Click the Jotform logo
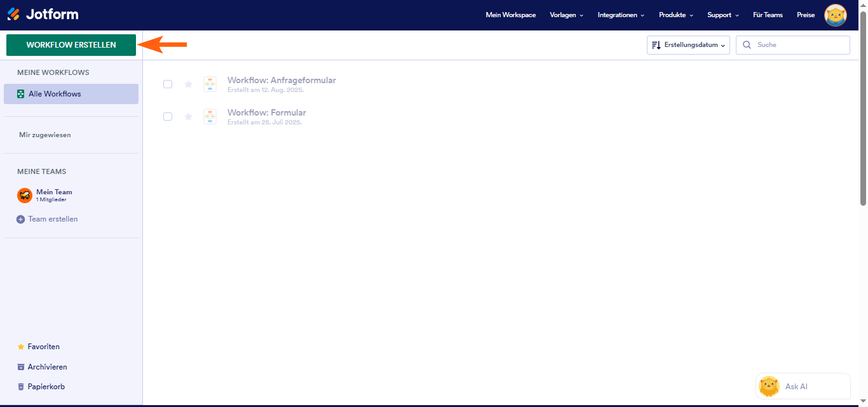The width and height of the screenshot is (868, 407). coord(43,15)
